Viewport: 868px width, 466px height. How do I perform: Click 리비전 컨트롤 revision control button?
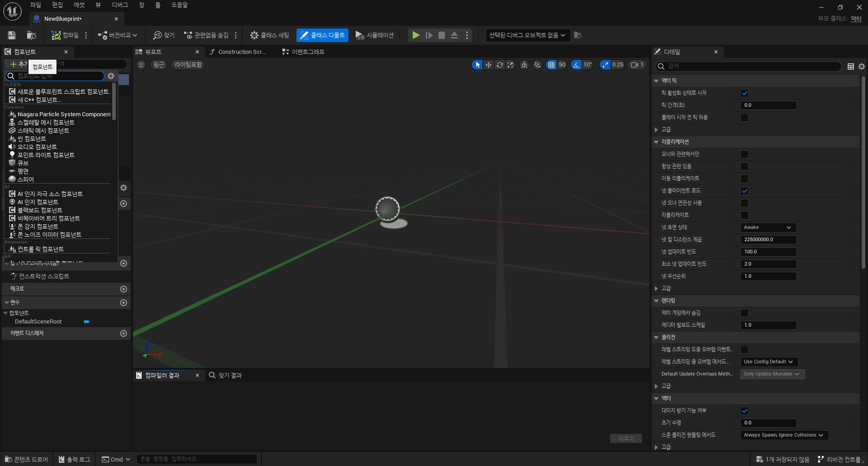pos(839,459)
